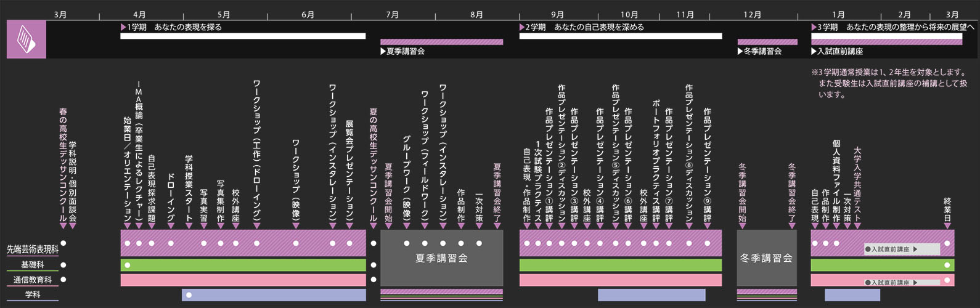Click the 1学期 あなたの表現を探る heading

click(171, 27)
